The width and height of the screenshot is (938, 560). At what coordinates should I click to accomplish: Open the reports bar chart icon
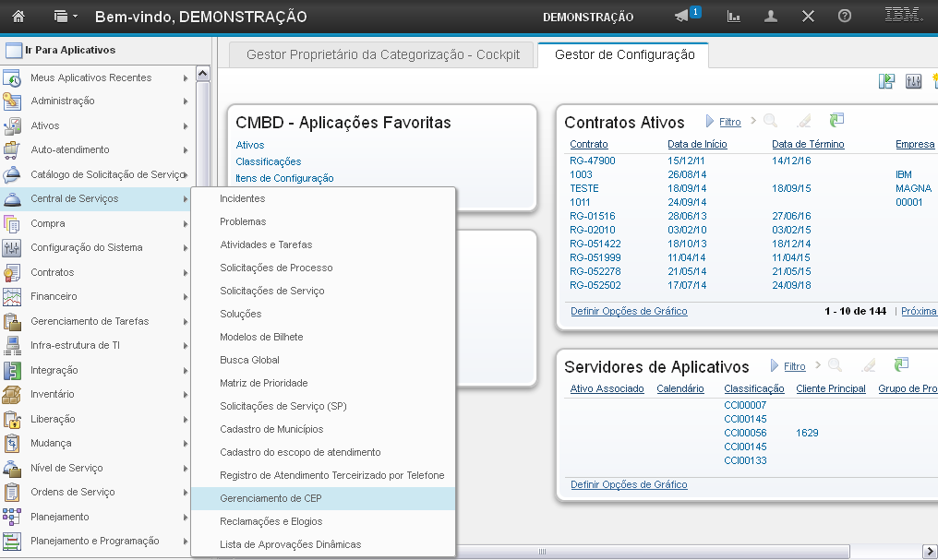coord(735,17)
